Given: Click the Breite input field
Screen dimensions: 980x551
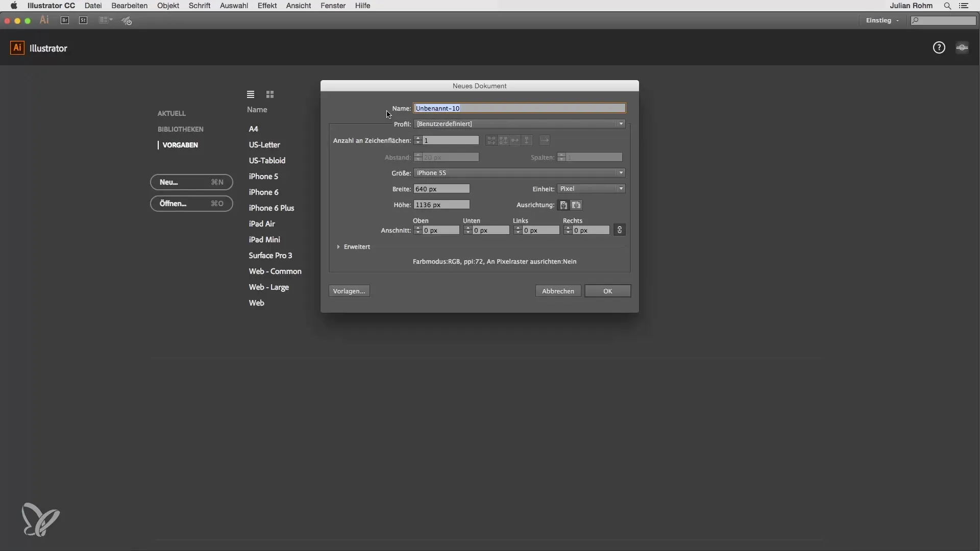Looking at the screenshot, I should point(442,189).
